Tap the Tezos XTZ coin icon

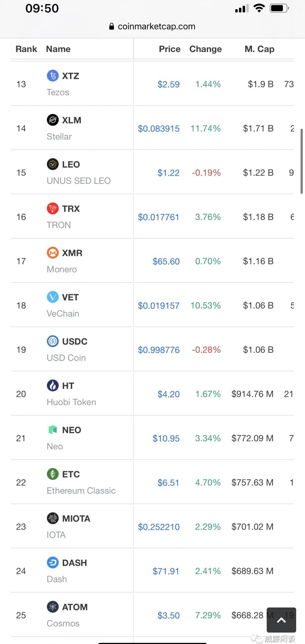[53, 76]
